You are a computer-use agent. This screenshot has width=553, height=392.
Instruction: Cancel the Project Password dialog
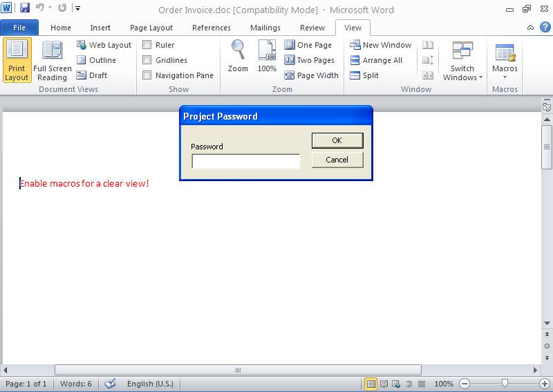[337, 160]
